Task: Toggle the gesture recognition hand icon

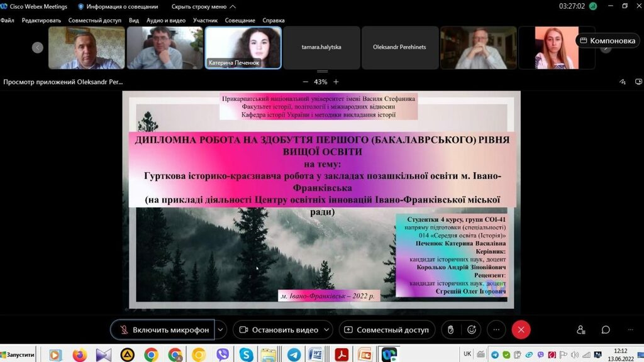Action: [x=450, y=330]
